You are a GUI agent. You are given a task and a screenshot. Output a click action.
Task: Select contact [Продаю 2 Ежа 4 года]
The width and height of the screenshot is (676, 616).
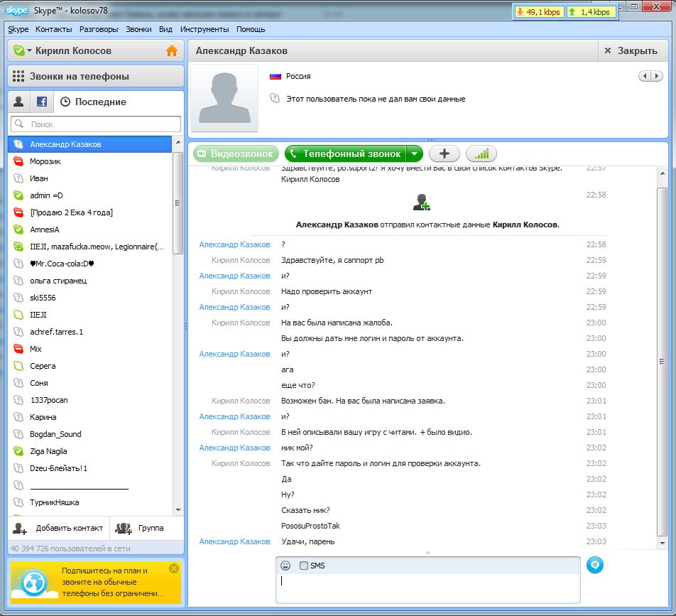[89, 212]
